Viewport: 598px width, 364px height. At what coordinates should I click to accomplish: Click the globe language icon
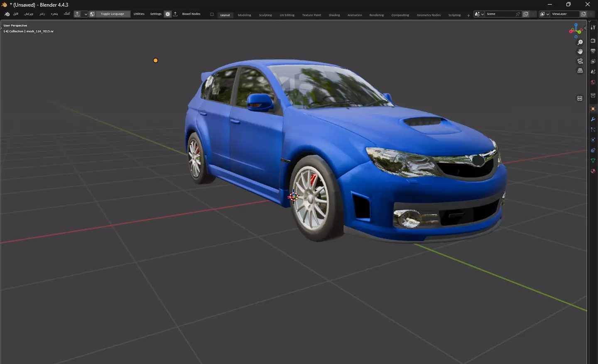[x=92, y=14]
